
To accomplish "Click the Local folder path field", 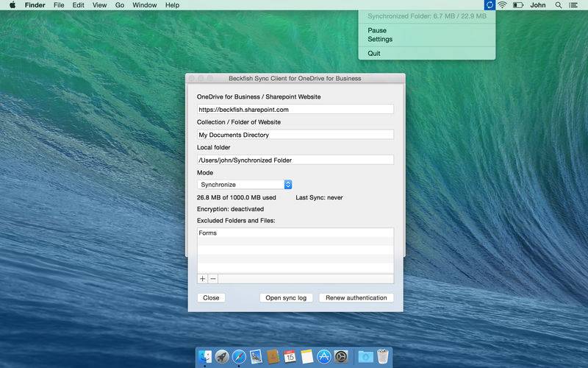I will click(295, 160).
